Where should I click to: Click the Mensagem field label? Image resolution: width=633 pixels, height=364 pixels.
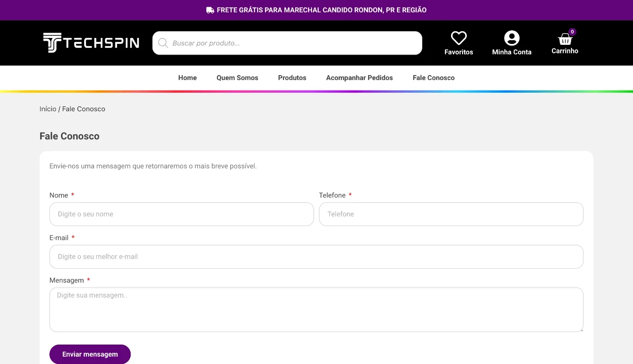pyautogui.click(x=66, y=280)
